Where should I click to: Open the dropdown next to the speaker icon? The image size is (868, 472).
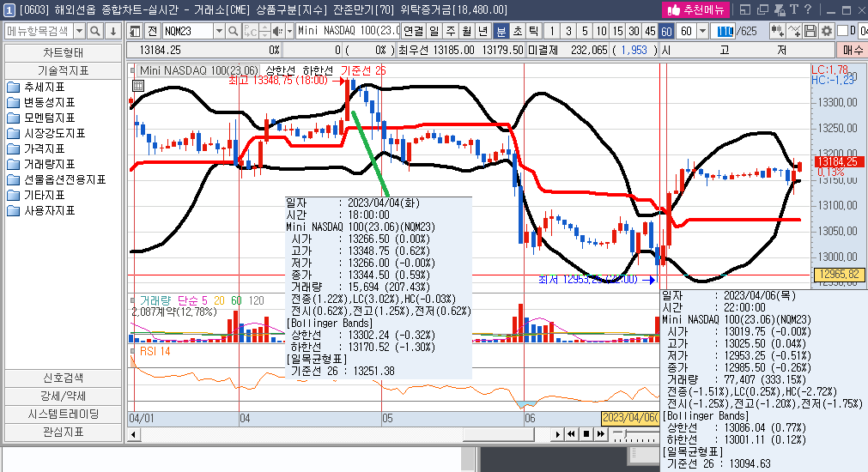289,31
